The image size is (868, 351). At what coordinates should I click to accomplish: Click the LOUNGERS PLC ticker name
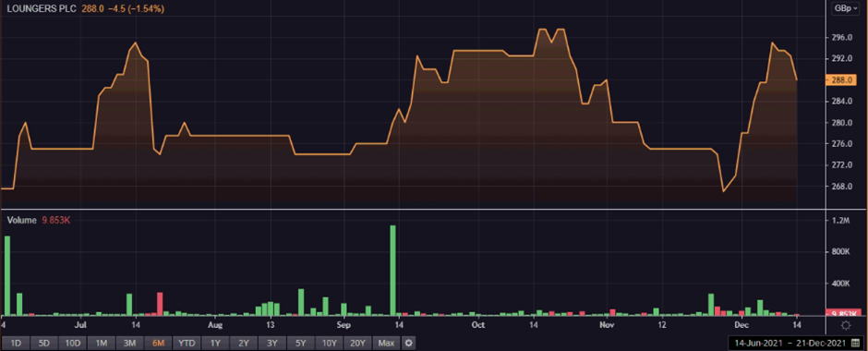pyautogui.click(x=41, y=9)
